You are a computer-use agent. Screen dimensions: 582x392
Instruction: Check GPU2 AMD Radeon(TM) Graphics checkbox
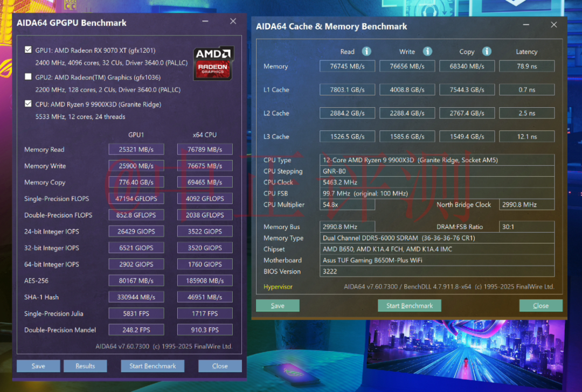[28, 77]
